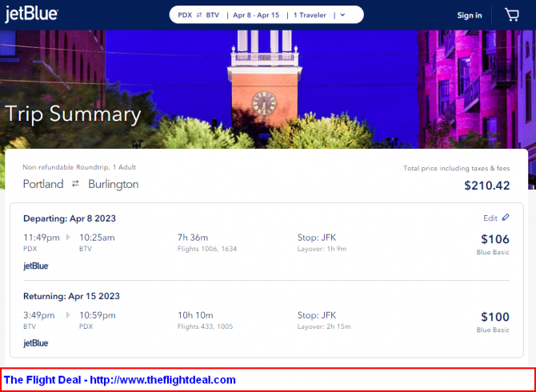Click 'Layover: 1h 9m' text

(322, 249)
